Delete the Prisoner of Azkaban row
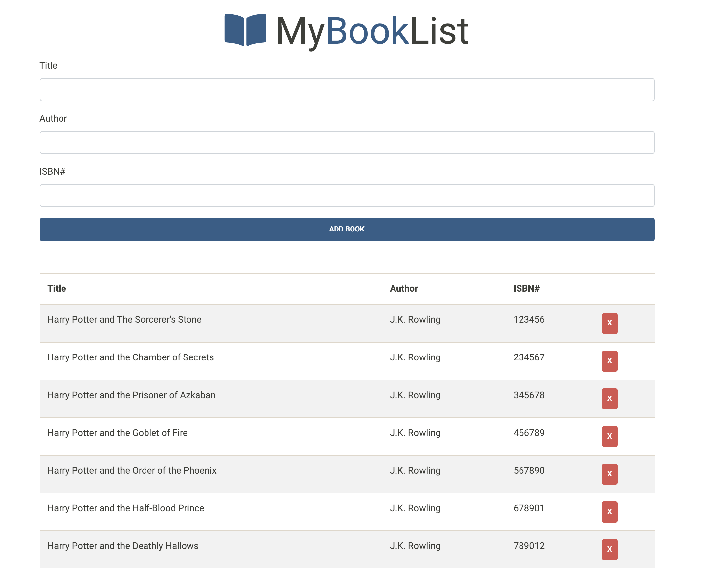Screen dimensions: 707x588 point(609,399)
